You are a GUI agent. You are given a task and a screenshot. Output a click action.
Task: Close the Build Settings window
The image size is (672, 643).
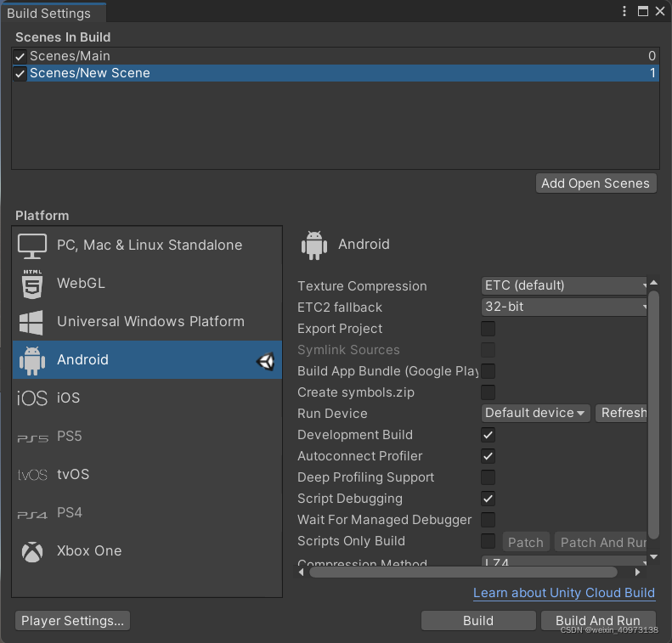(x=660, y=11)
